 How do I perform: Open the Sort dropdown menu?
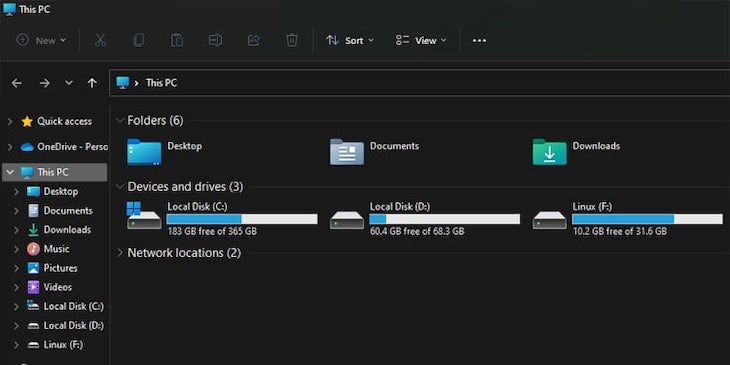pyautogui.click(x=350, y=41)
